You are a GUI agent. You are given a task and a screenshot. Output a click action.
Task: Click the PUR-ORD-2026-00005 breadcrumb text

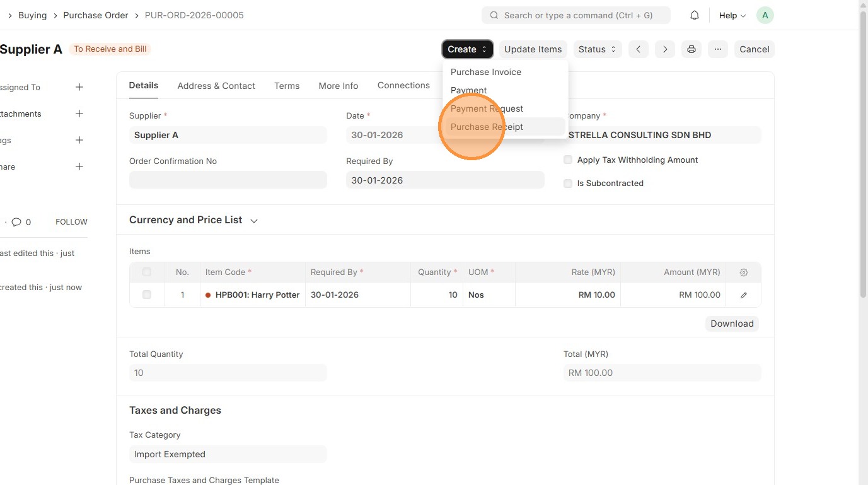click(x=194, y=15)
